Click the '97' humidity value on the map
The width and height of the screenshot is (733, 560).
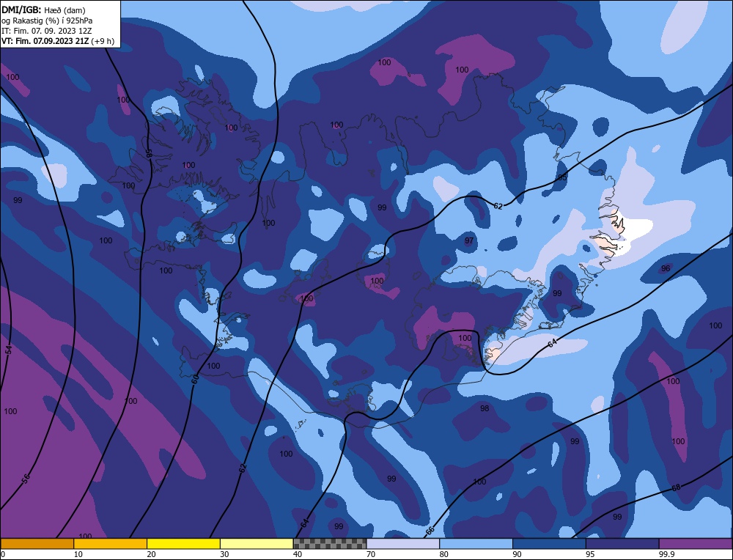point(469,240)
